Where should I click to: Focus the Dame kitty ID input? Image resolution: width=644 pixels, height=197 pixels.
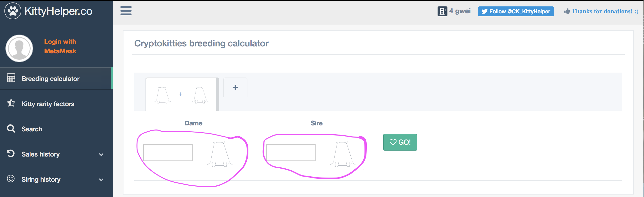click(168, 153)
